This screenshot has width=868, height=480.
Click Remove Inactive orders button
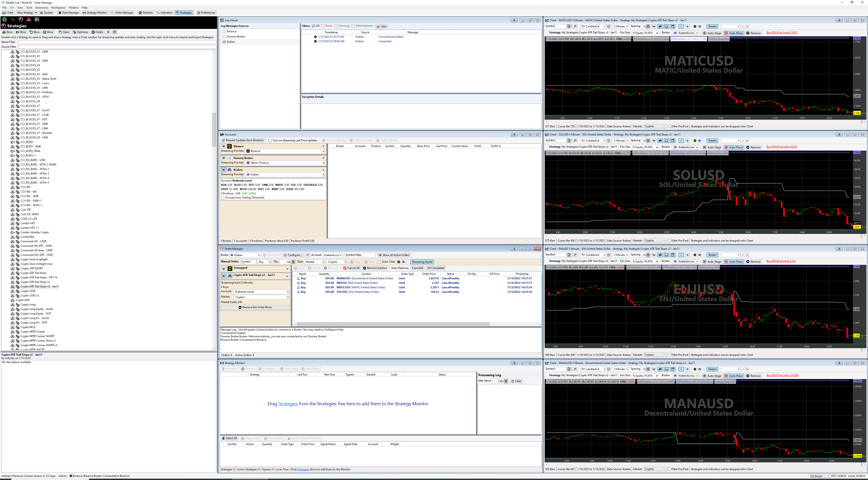coord(375,268)
